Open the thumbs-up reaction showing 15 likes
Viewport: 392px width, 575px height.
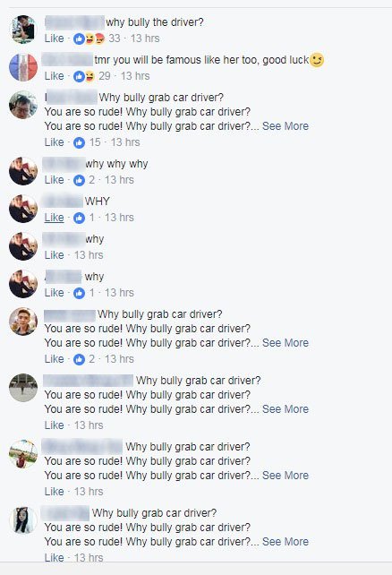point(79,142)
